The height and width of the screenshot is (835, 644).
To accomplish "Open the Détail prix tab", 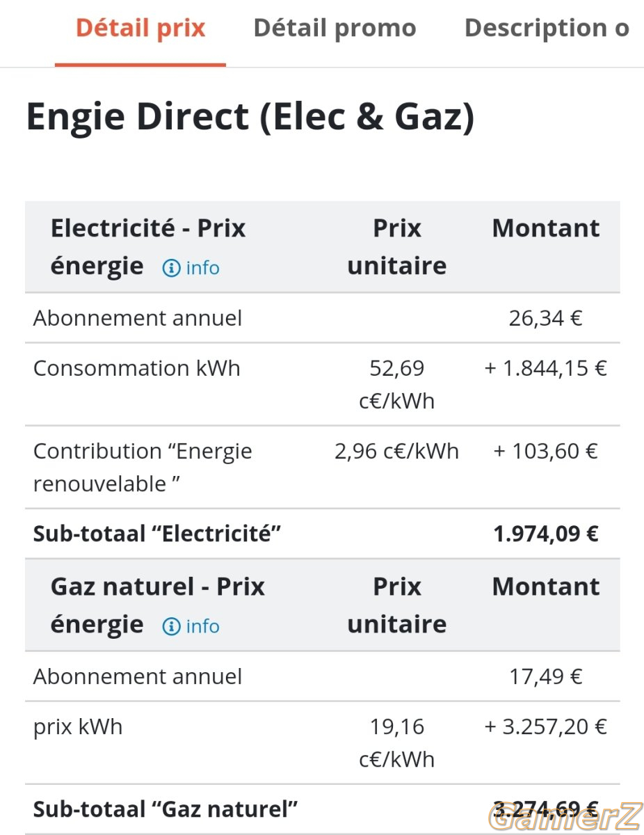I will click(140, 29).
